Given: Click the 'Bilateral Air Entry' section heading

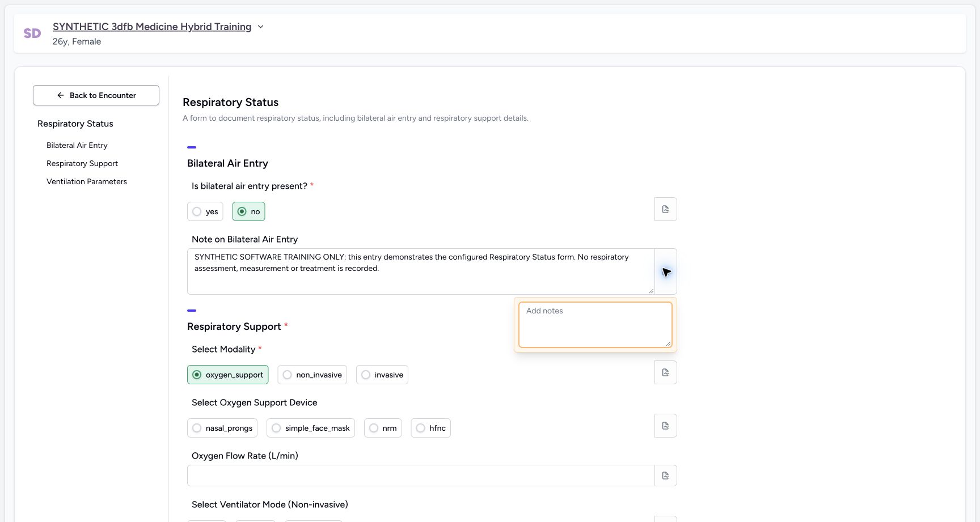Looking at the screenshot, I should coord(227,163).
